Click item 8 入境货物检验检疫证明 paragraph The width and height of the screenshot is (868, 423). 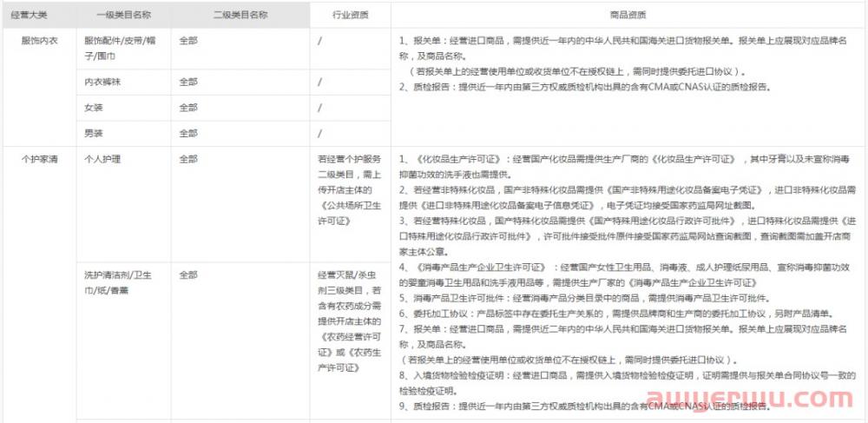tap(628, 382)
